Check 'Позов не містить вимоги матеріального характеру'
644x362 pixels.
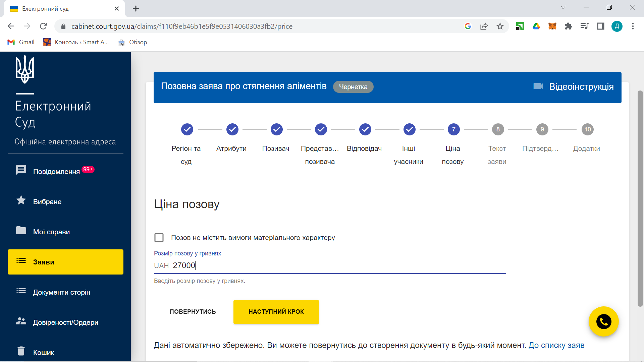click(x=159, y=238)
